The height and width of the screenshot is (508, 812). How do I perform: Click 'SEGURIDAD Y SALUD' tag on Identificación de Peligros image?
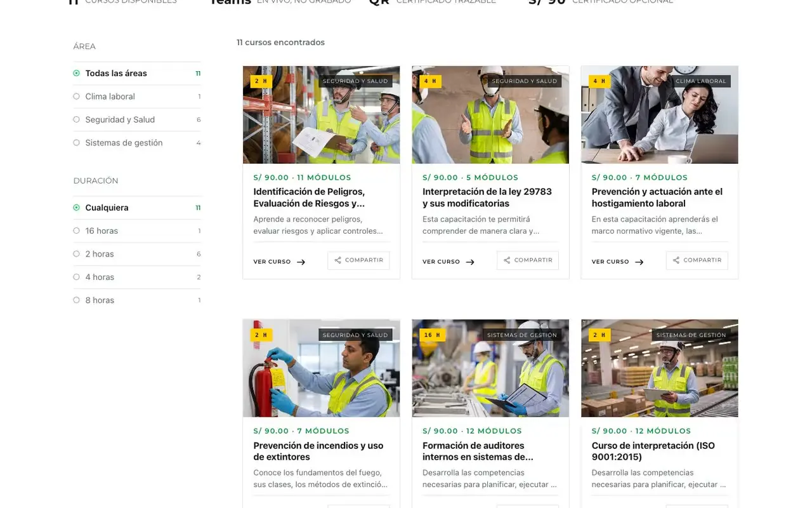tap(355, 81)
